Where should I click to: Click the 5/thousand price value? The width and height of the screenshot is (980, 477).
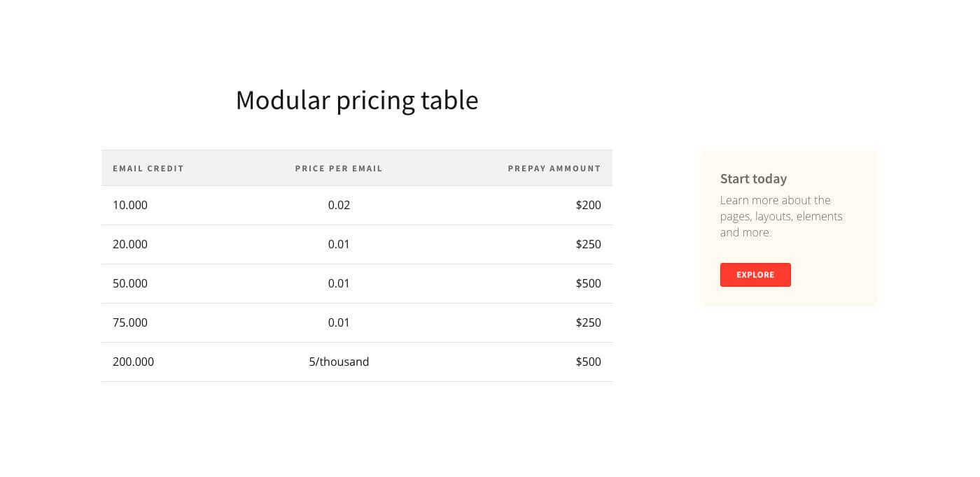click(339, 362)
